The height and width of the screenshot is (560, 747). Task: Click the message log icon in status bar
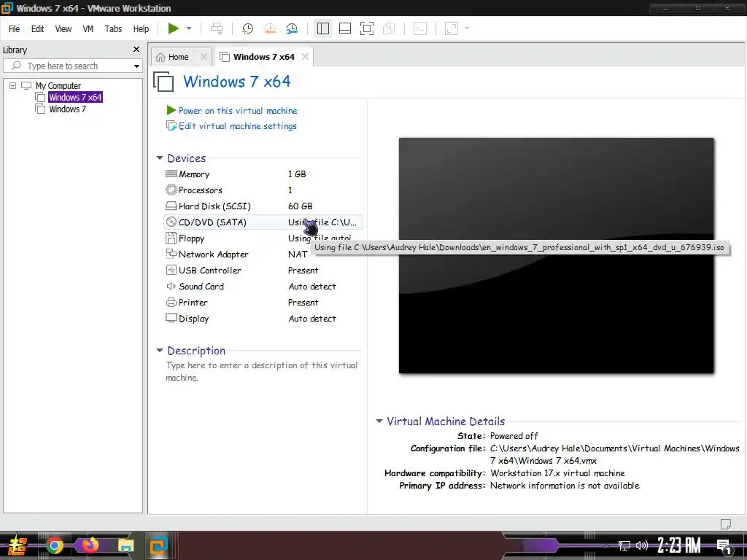tap(726, 524)
